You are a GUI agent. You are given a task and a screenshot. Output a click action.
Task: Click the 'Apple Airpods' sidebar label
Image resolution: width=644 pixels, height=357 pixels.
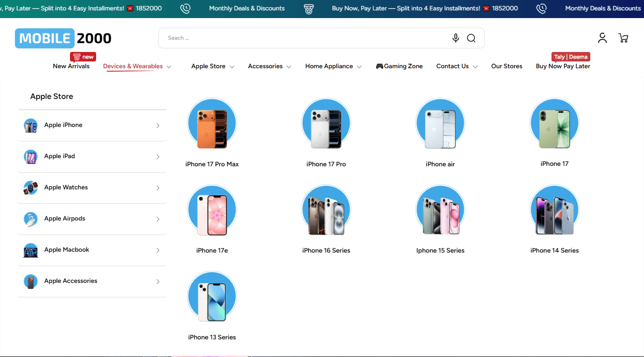point(65,219)
